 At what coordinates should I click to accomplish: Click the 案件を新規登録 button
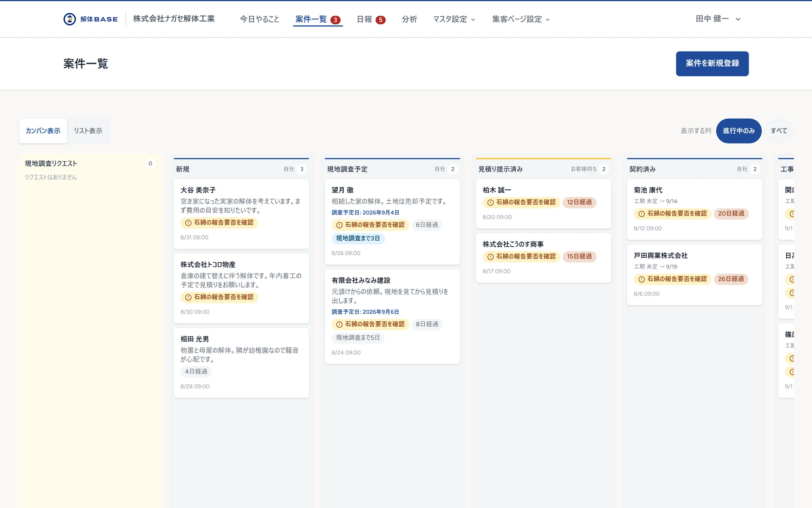712,63
